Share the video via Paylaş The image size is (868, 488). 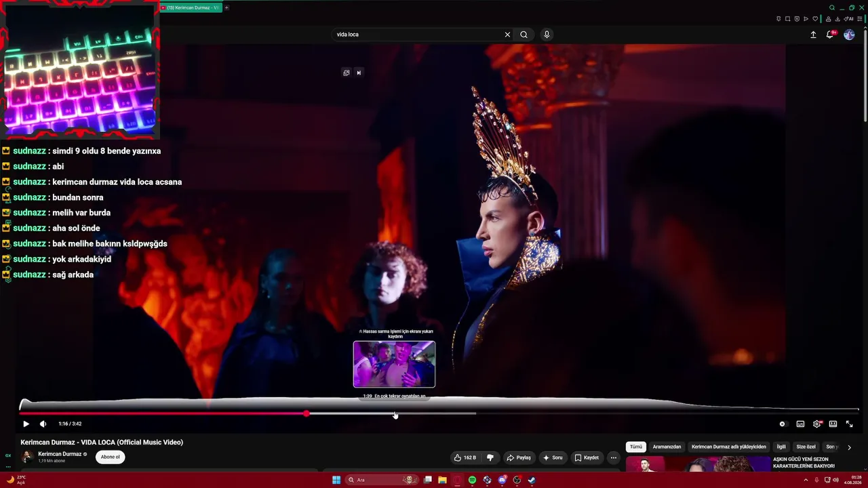tap(519, 457)
